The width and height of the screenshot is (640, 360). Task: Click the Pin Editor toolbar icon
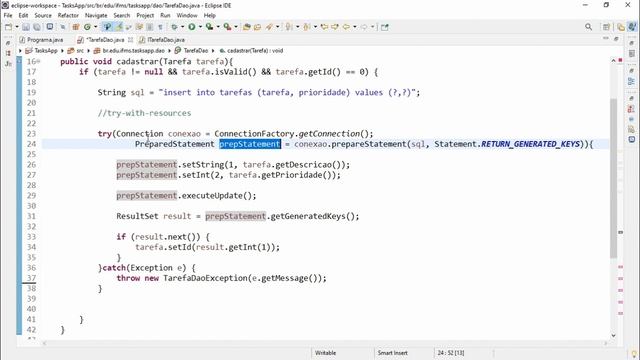[x=384, y=27]
